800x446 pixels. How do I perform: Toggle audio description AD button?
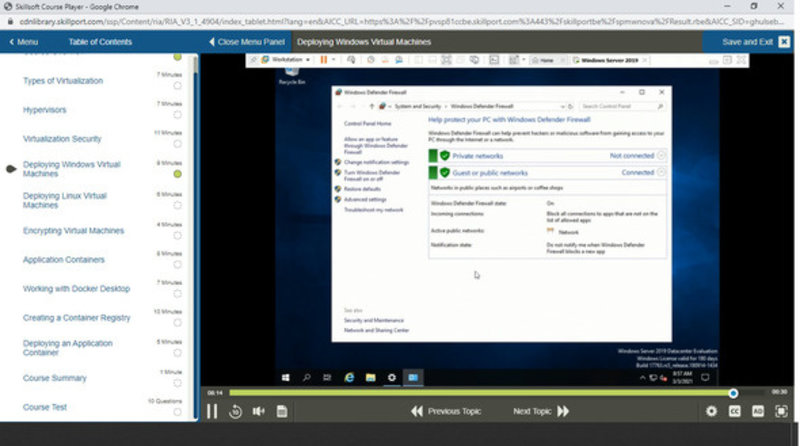(758, 411)
